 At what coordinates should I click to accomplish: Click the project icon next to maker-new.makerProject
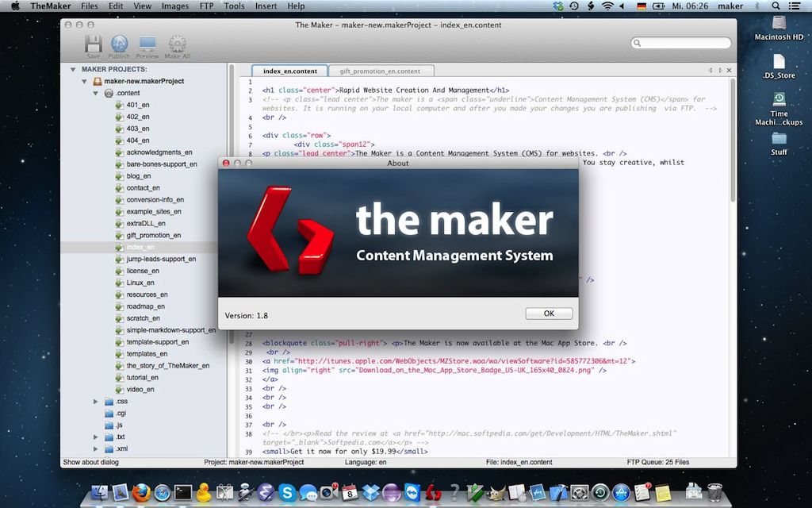click(x=97, y=81)
